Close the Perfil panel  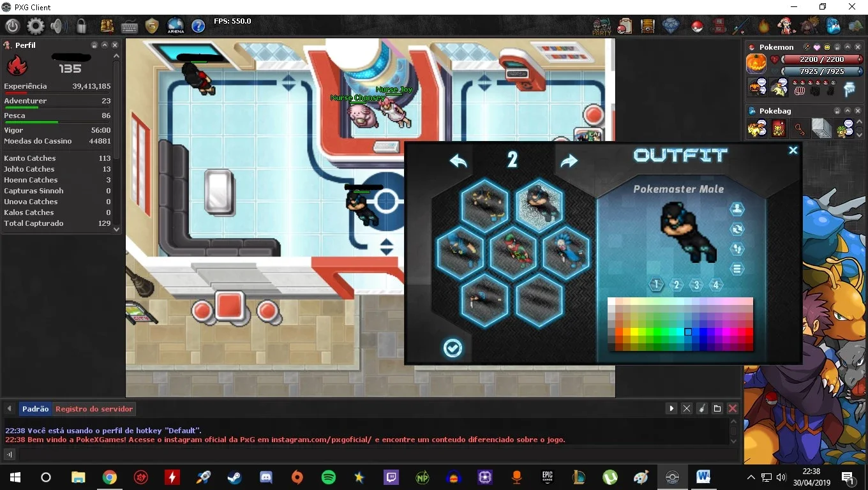(115, 45)
